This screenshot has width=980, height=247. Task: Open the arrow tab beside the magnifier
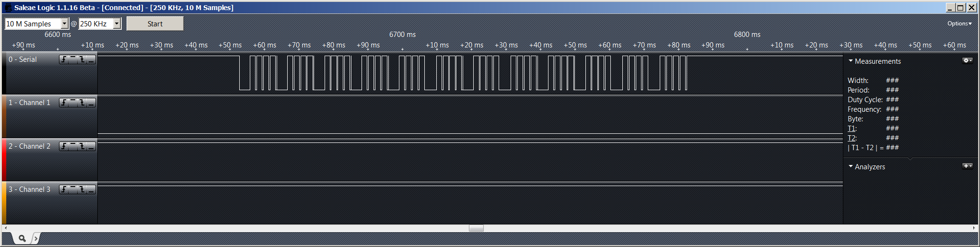(x=36, y=238)
